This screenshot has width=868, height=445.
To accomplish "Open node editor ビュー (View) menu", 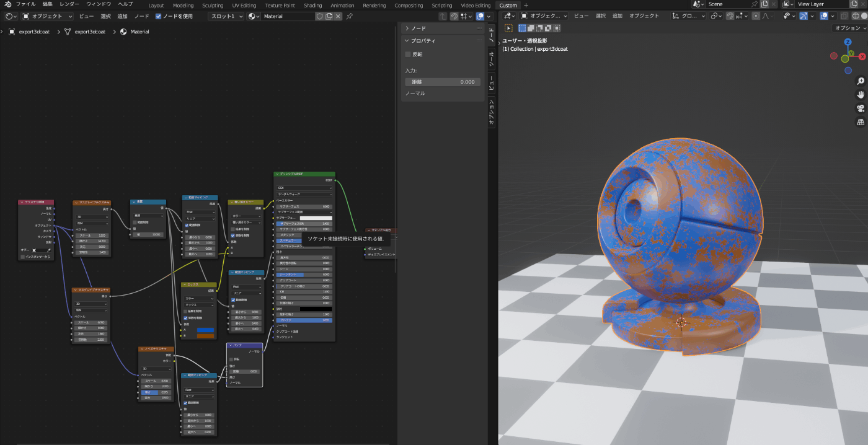I will (86, 16).
